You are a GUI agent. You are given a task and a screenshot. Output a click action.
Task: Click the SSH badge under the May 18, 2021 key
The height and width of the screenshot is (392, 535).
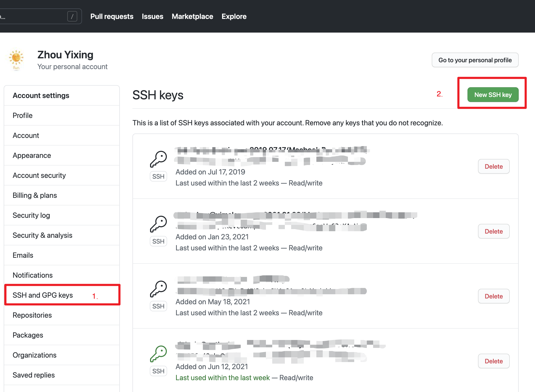(158, 306)
